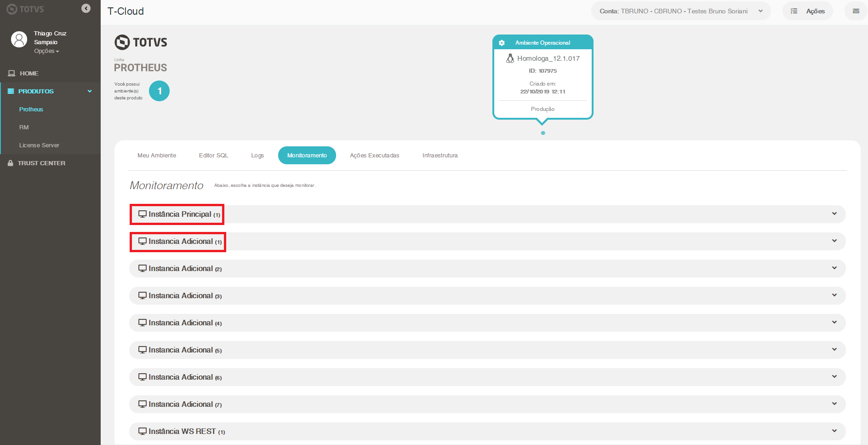The height and width of the screenshot is (445, 868).
Task: Expand Instancia Adicional (2) chevron
Action: click(x=834, y=268)
